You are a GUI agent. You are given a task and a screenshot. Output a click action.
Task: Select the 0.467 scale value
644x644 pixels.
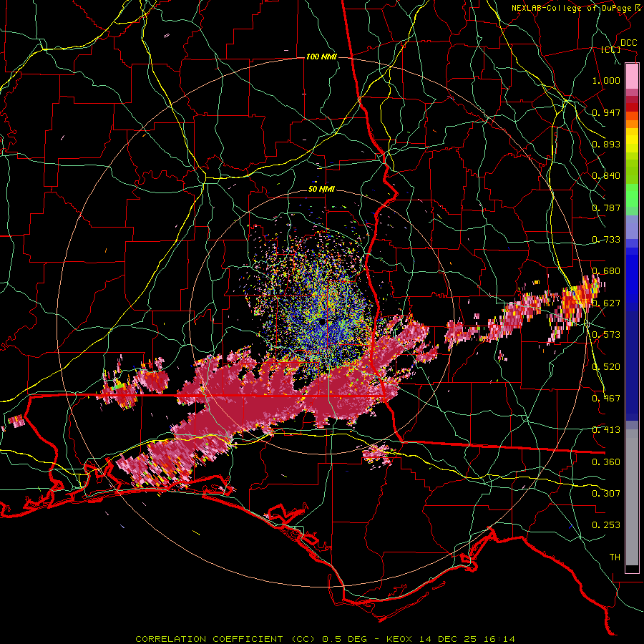click(x=606, y=399)
